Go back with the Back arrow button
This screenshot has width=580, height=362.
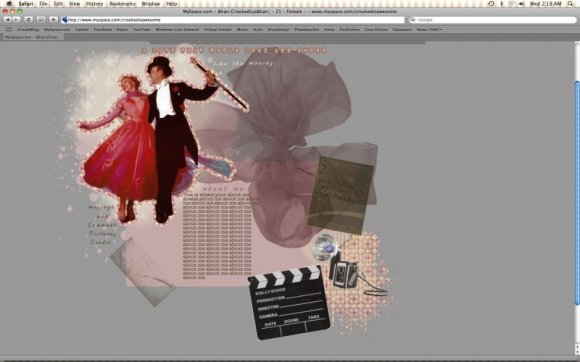(7, 20)
